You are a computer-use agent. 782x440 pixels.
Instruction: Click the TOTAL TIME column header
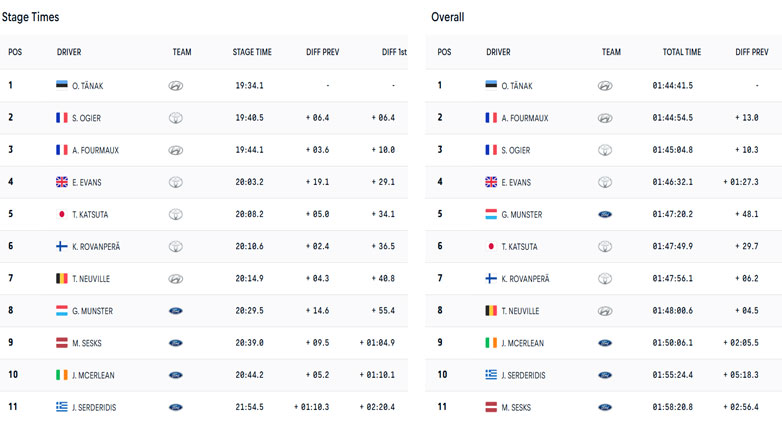coord(681,52)
